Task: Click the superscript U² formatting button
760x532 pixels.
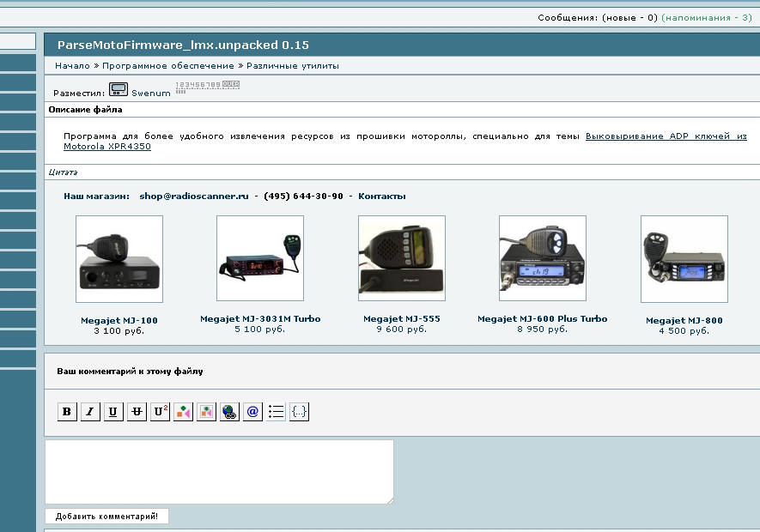Action: click(160, 412)
